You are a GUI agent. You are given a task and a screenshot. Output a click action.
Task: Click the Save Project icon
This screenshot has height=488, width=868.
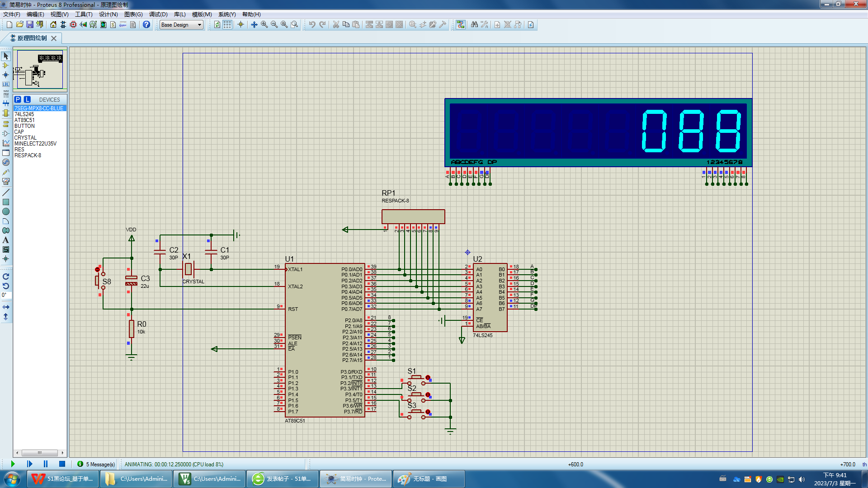coord(30,24)
